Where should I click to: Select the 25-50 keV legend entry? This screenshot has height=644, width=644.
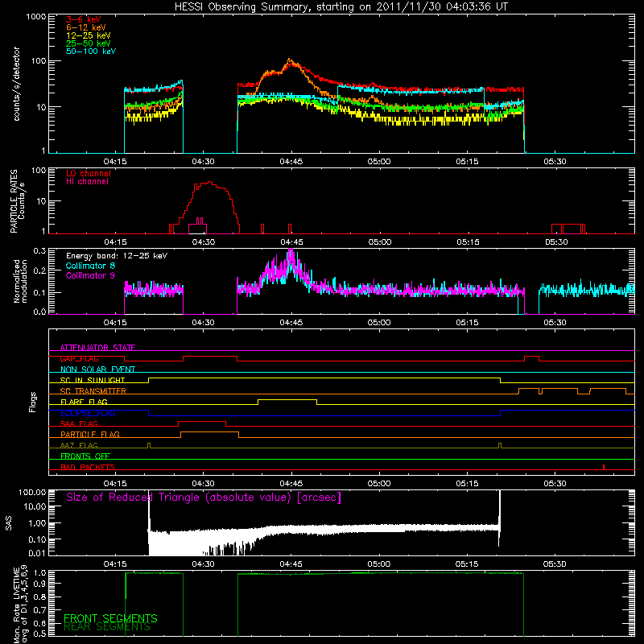(x=89, y=43)
